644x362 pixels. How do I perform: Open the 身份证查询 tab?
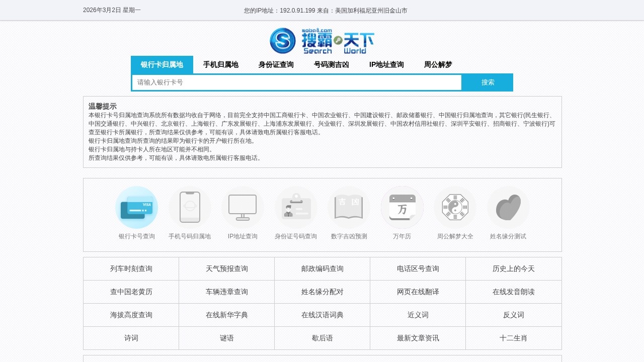pyautogui.click(x=275, y=64)
